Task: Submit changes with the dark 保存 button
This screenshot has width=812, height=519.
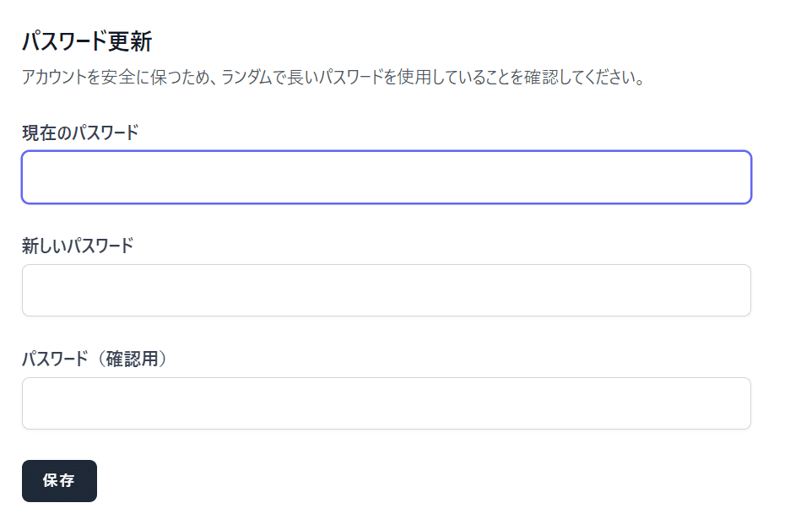Action: (x=59, y=481)
